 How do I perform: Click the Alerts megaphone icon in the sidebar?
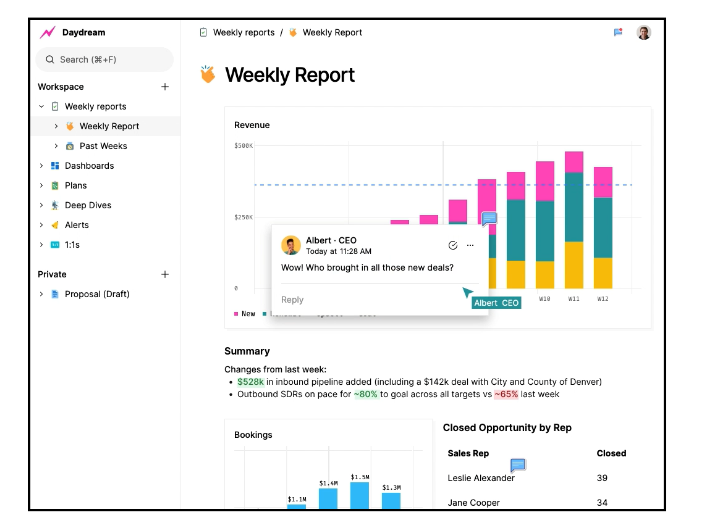(55, 225)
